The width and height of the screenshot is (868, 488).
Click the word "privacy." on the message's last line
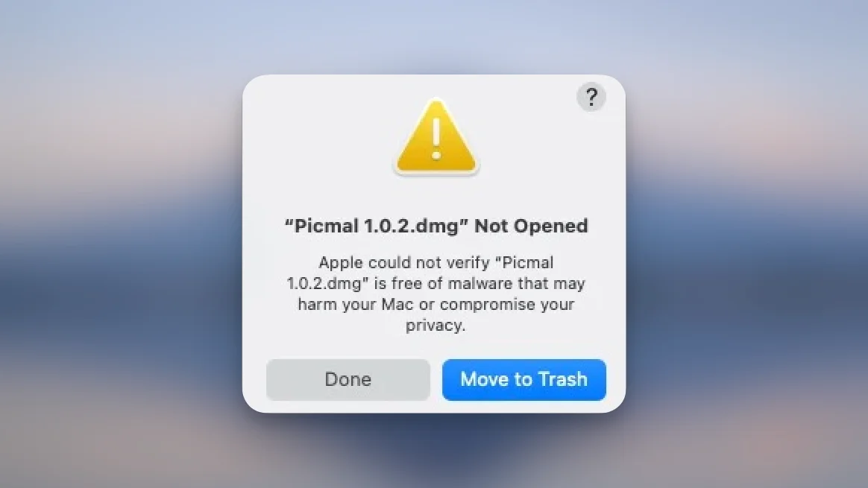click(x=435, y=326)
